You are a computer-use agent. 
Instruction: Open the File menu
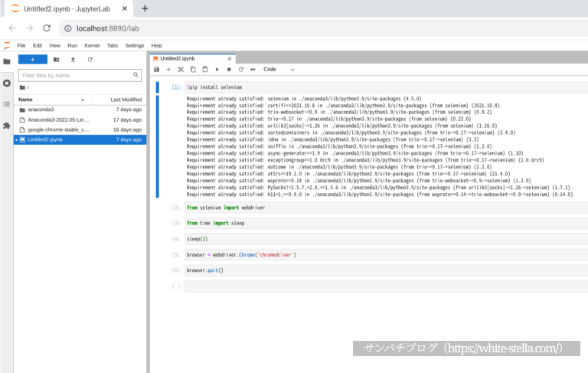[x=21, y=45]
